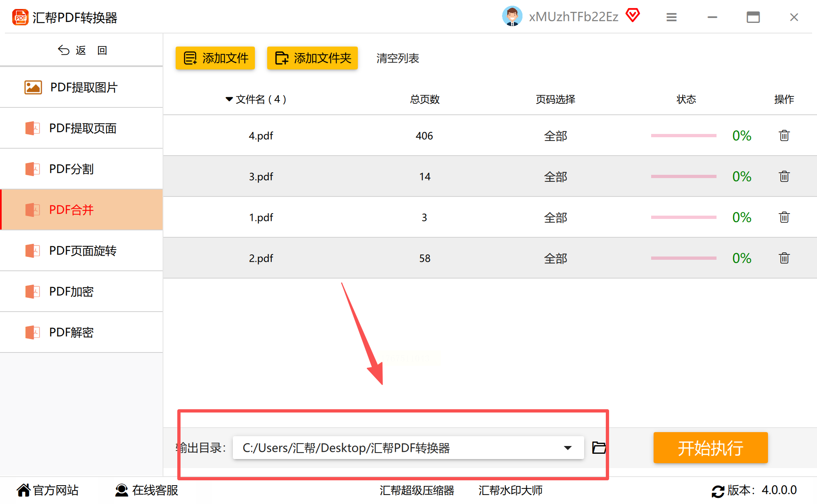Open the output folder browse icon

pyautogui.click(x=599, y=448)
